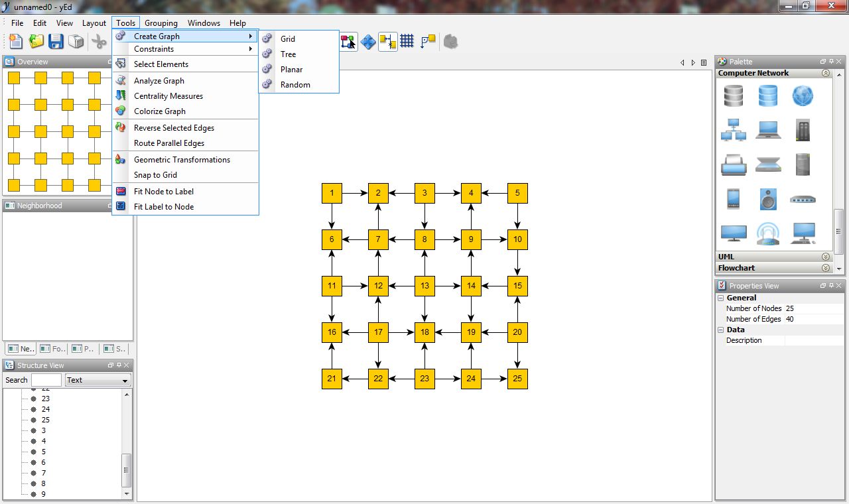Viewport: 849px width, 504px height.
Task: Choose Random from Create Graph submenu
Action: click(299, 85)
